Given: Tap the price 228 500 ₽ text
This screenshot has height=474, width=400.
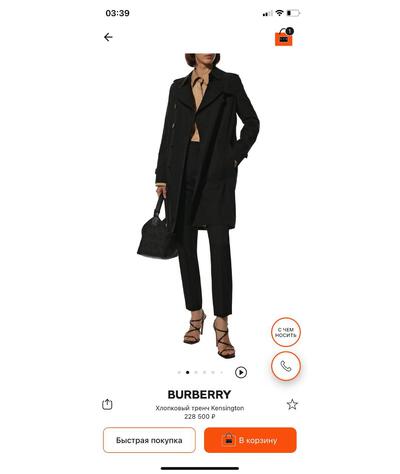Looking at the screenshot, I should [x=199, y=417].
